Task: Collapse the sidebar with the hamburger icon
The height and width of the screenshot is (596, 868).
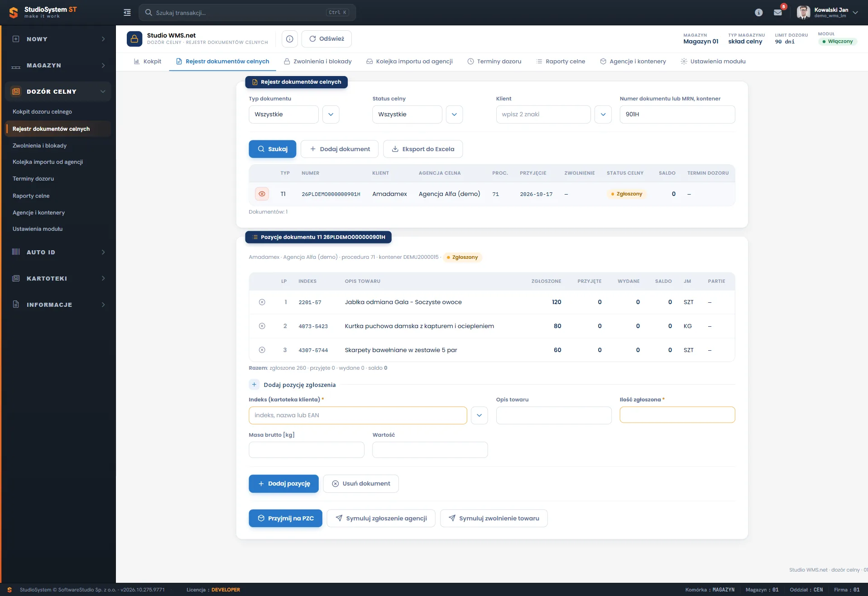Action: point(127,13)
